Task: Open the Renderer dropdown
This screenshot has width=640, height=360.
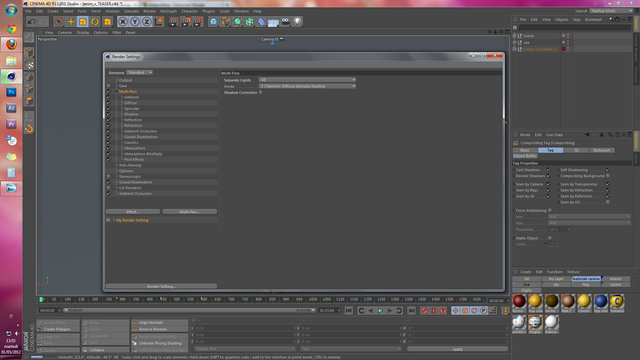Action: click(x=139, y=73)
